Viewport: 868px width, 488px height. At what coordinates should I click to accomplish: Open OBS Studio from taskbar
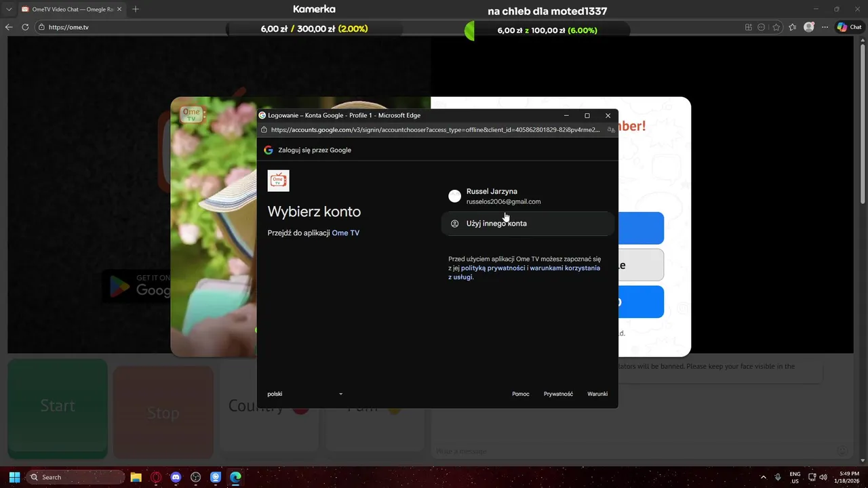coord(196,477)
